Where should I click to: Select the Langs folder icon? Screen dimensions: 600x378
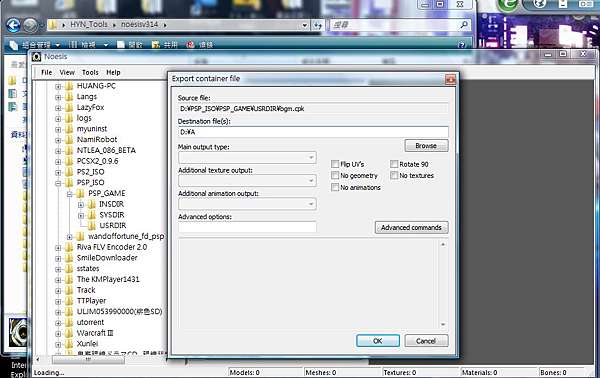click(x=69, y=97)
